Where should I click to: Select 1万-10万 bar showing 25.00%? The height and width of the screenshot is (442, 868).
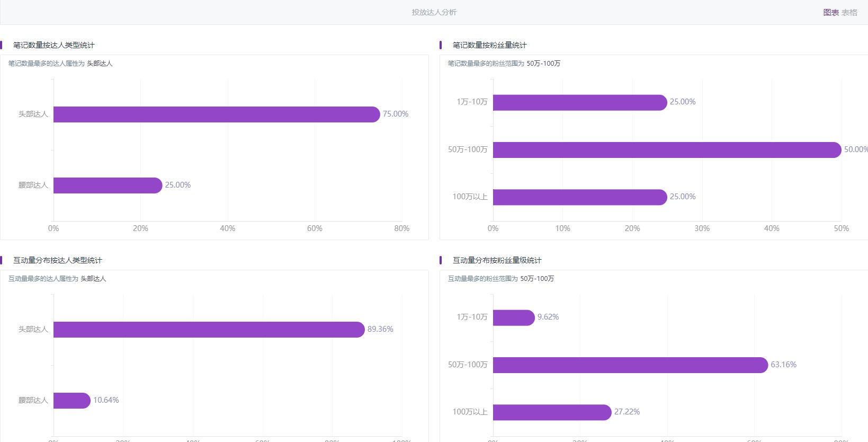579,103
